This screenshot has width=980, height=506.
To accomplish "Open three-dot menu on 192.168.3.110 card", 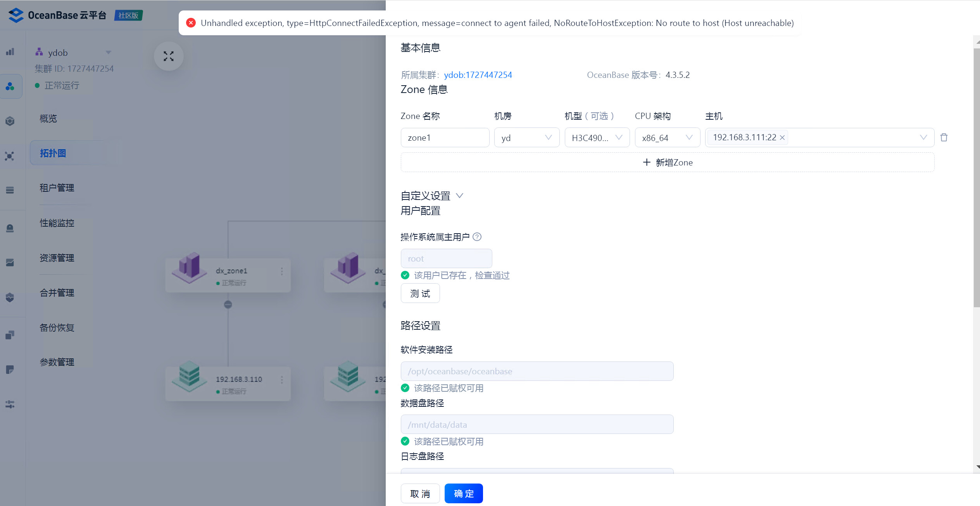I will (x=282, y=380).
